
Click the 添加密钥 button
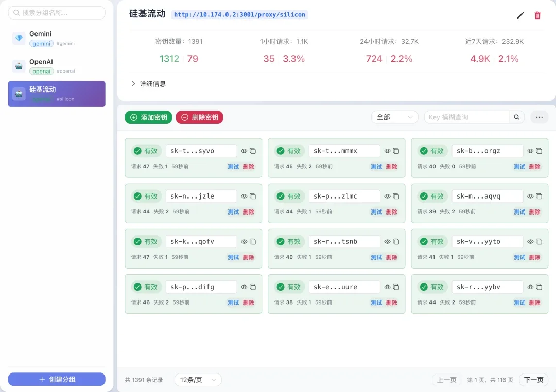pos(148,117)
